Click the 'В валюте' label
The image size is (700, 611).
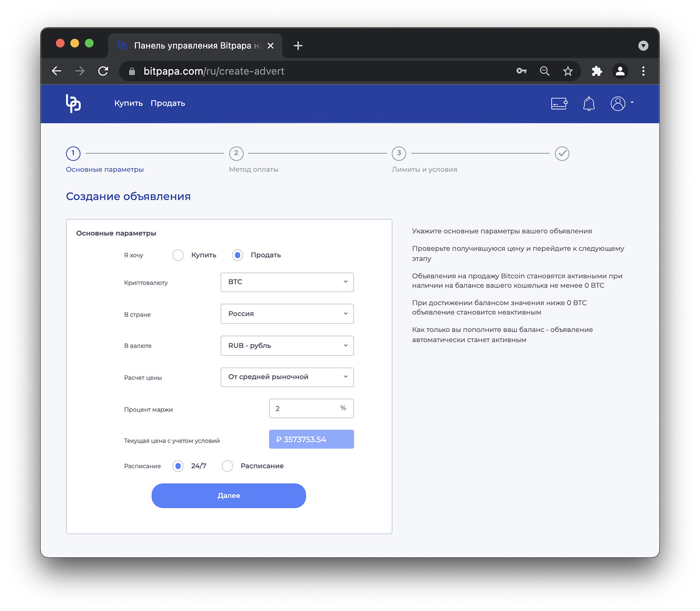pos(138,346)
